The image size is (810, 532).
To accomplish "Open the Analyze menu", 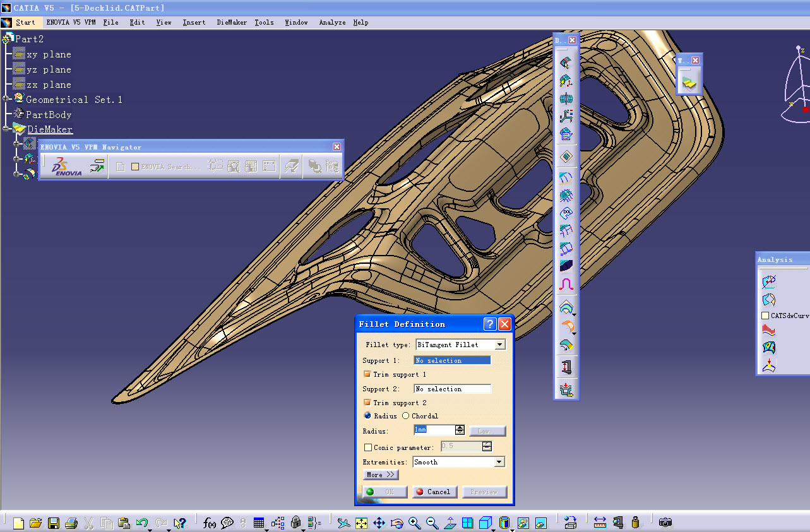I will coord(332,22).
